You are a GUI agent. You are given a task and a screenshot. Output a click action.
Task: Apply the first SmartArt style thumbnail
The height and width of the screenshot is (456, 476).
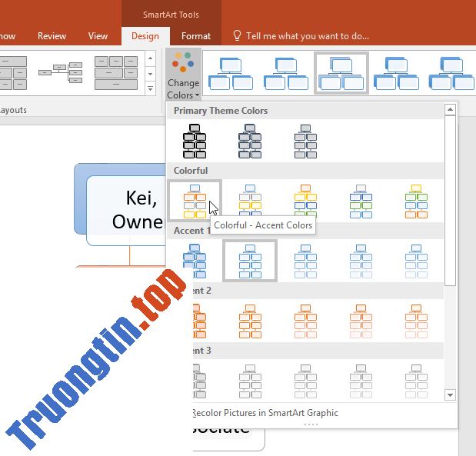coord(231,73)
